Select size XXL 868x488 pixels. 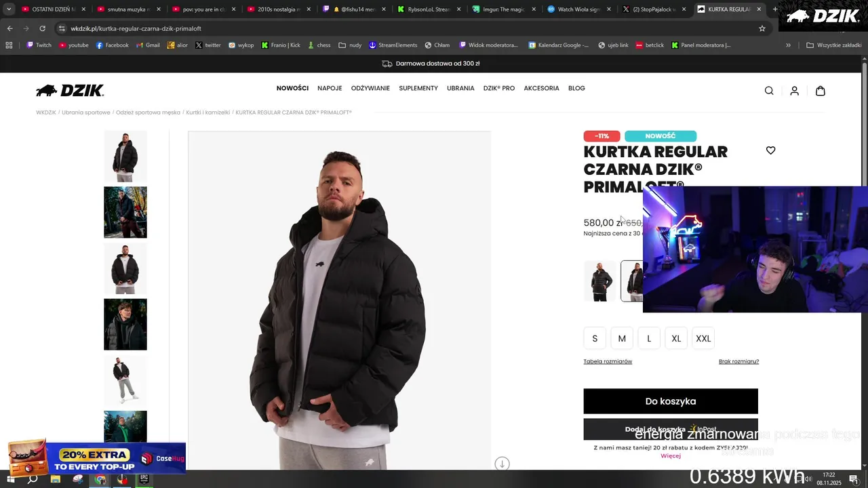pos(703,338)
